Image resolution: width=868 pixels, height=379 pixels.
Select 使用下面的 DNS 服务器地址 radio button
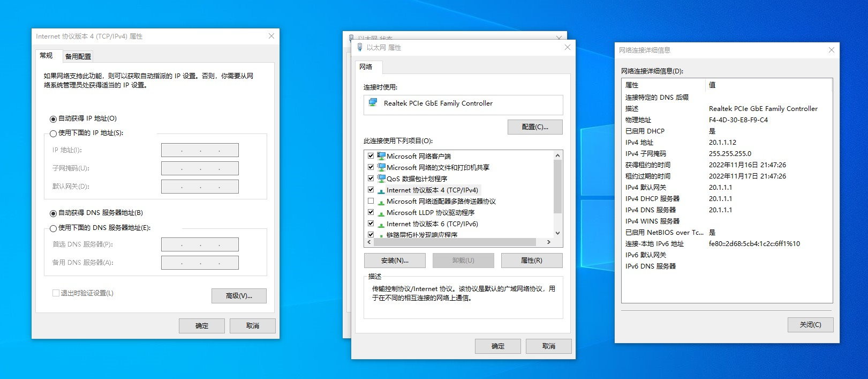coord(53,228)
